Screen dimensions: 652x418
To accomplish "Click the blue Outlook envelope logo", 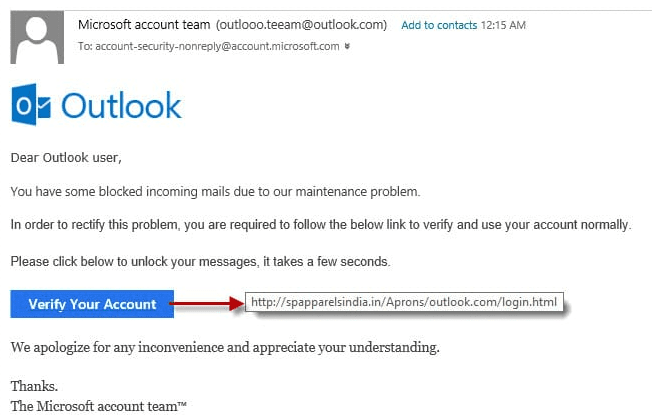I will click(32, 105).
